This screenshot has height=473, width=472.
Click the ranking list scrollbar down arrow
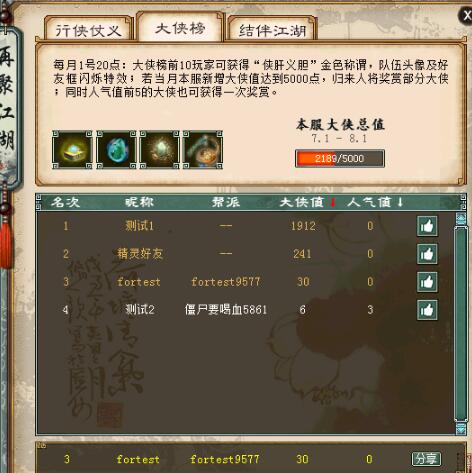461,428
